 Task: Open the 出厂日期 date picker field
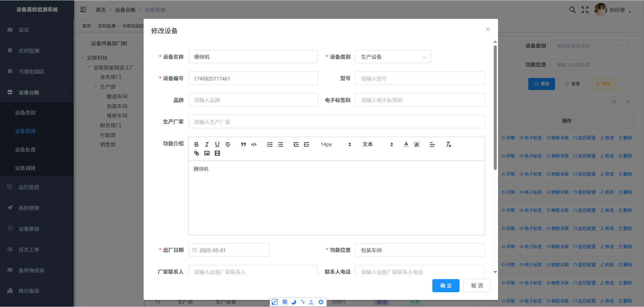point(229,250)
